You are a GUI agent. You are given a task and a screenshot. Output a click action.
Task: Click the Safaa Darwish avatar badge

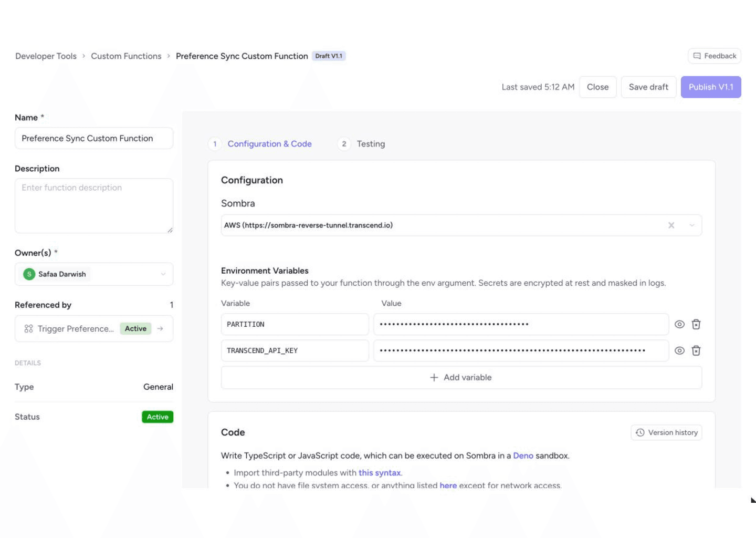tap(29, 274)
